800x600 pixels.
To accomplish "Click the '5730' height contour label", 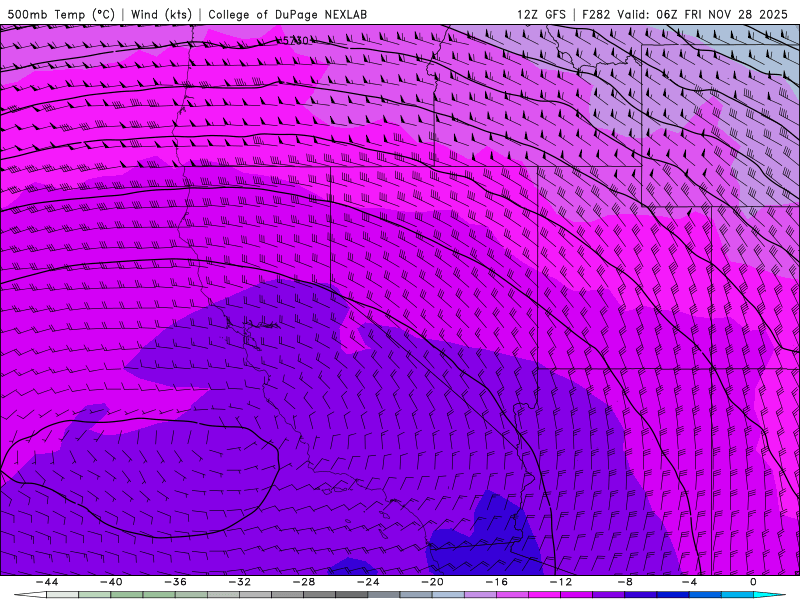I will [x=295, y=40].
